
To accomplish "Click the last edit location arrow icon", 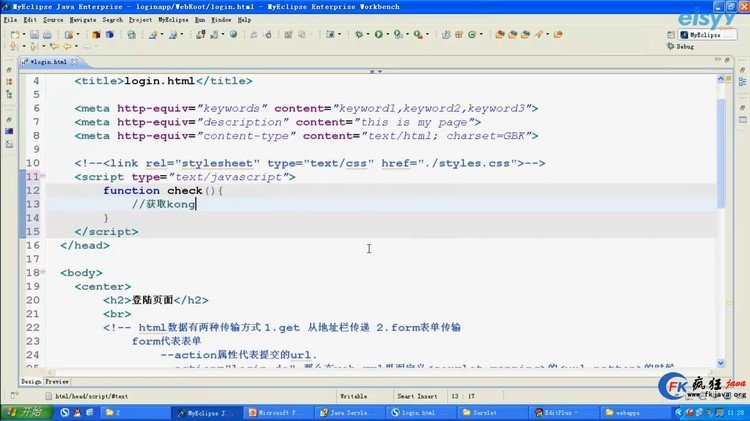I will point(55,46).
